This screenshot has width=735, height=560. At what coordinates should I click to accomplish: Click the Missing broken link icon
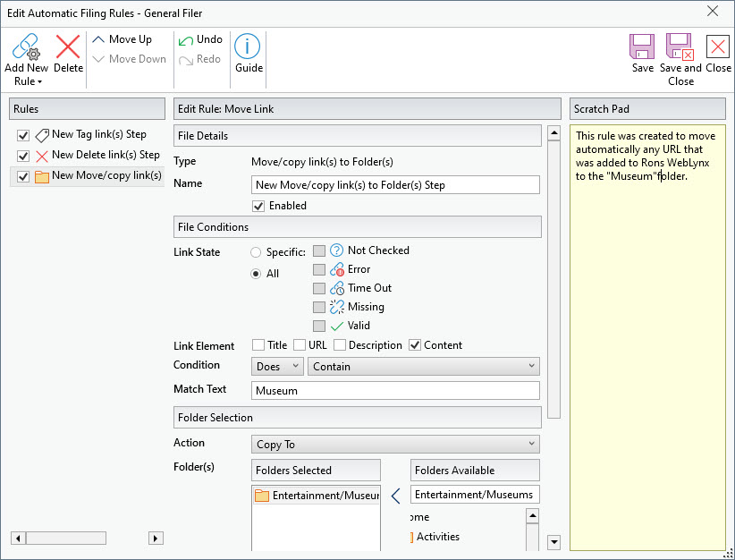pyautogui.click(x=336, y=307)
